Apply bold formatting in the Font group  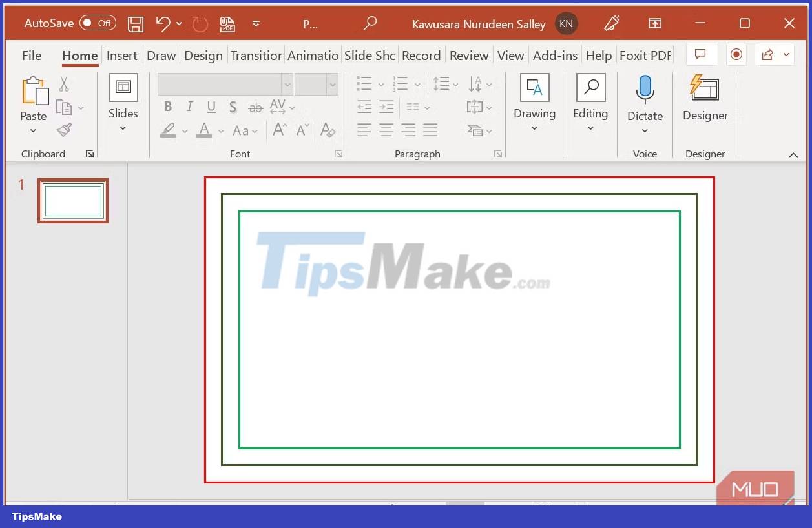pos(167,107)
